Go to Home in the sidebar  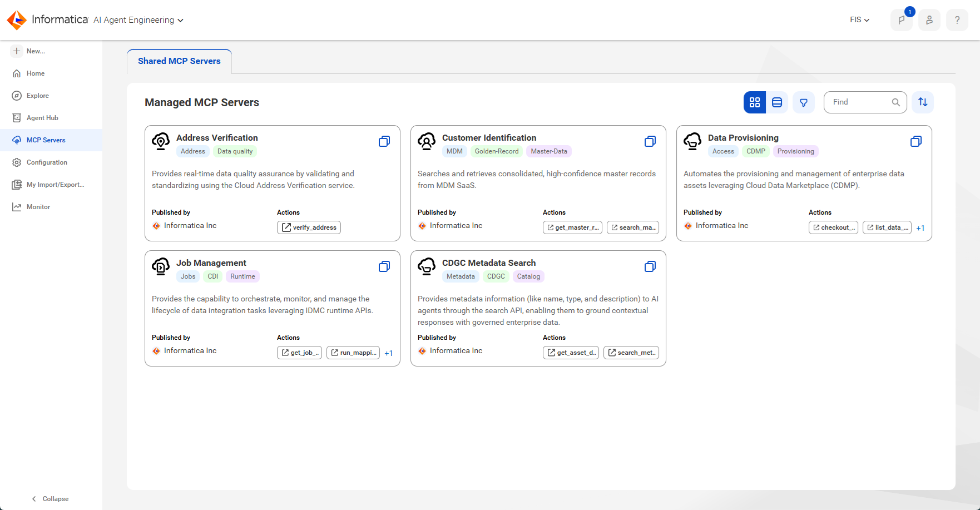click(x=51, y=73)
